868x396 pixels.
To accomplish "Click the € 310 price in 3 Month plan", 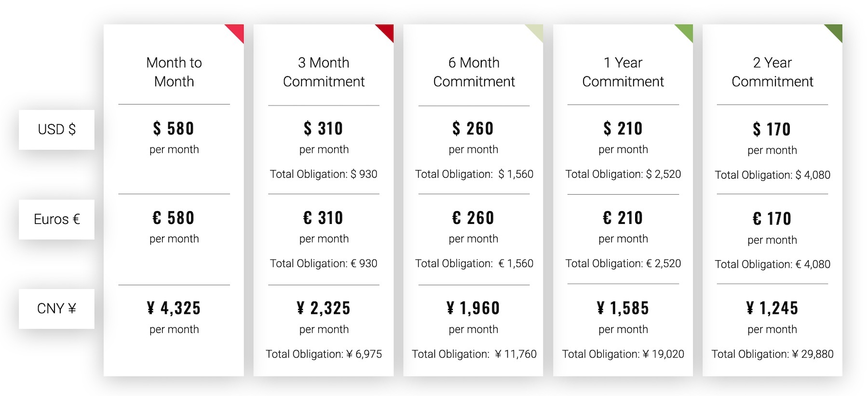I will (x=324, y=218).
